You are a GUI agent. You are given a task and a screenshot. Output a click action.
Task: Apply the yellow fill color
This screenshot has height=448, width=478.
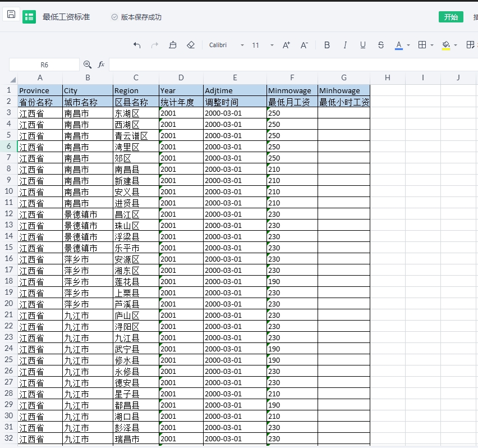click(x=446, y=45)
